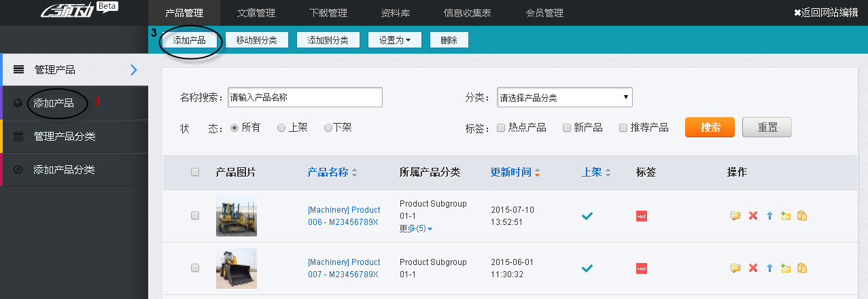Select 添加产品 in the left sidebar
Viewport: 868px width, 299px height.
tap(75, 103)
